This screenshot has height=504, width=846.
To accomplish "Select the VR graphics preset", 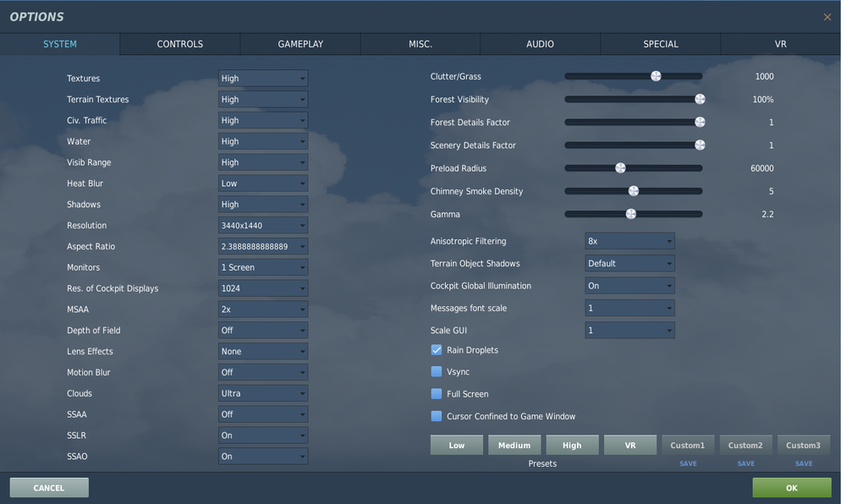I will pos(629,444).
